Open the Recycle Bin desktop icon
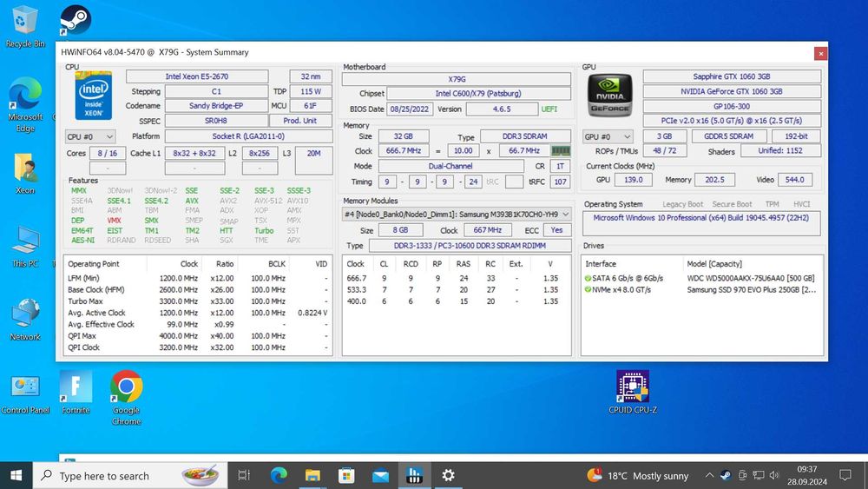Screen dimensions: 868x489 [24, 27]
